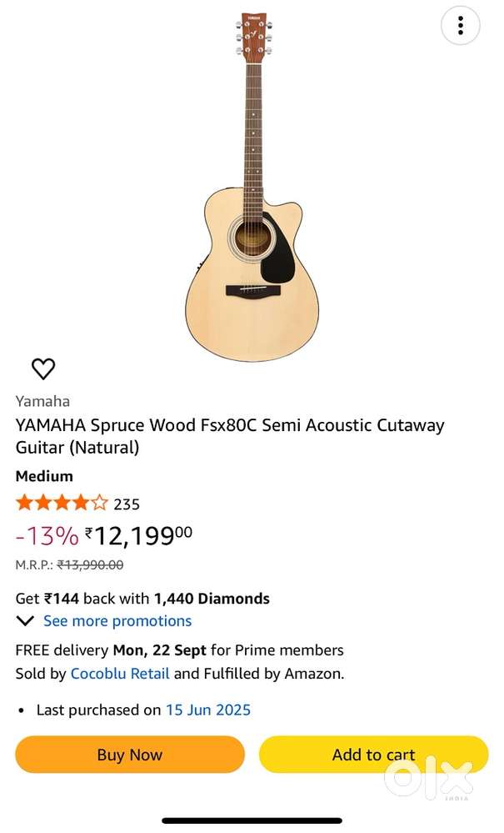Click the 1,440 Diamonds cashback offer text

[x=212, y=599]
